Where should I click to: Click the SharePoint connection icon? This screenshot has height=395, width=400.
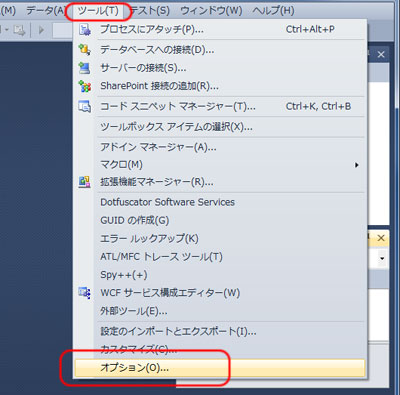tap(85, 86)
